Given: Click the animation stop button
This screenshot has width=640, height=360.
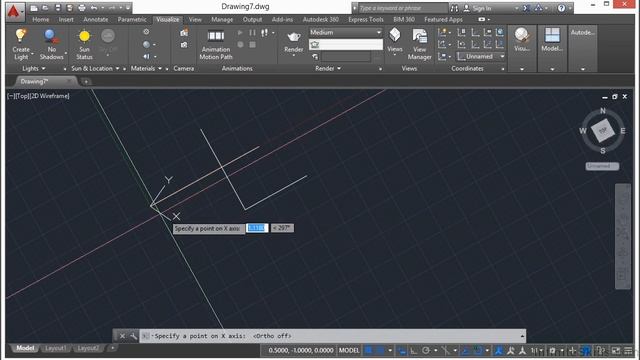Looking at the screenshot, I should 252,44.
